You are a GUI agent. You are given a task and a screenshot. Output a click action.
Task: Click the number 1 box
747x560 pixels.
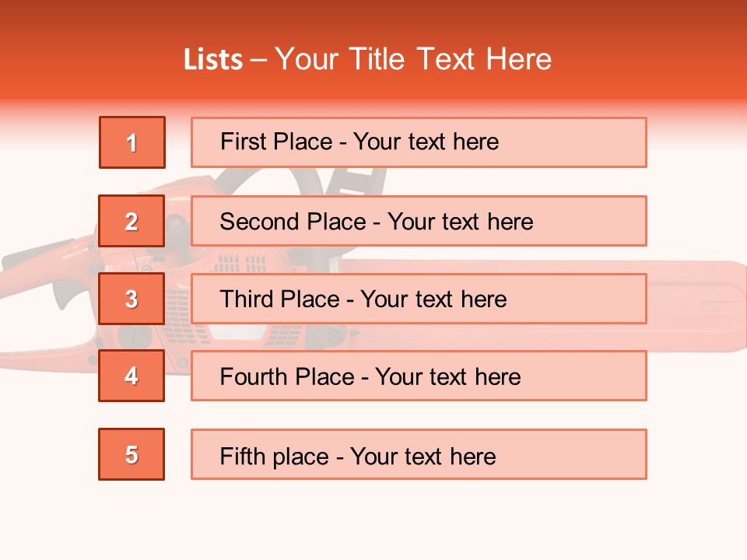[132, 142]
